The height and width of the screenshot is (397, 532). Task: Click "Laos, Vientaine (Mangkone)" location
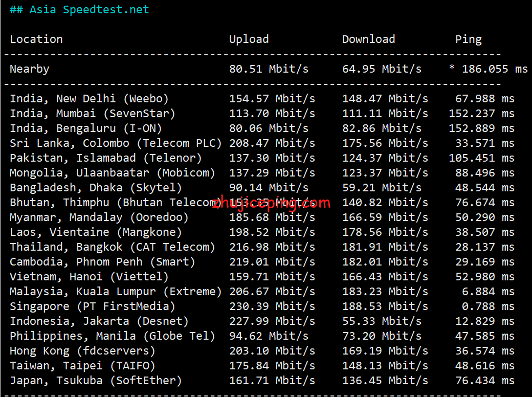[96, 232]
